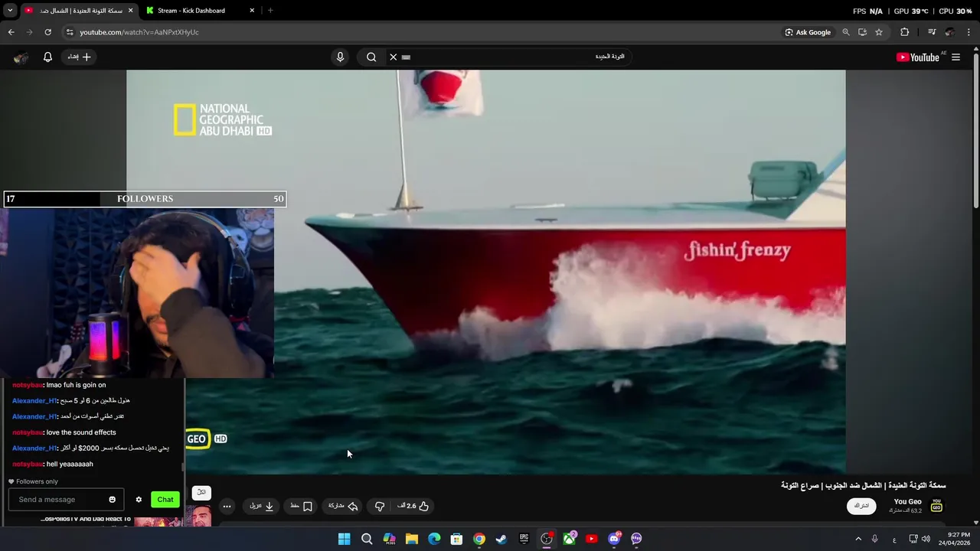Click the YouTube search magnifier button

(x=371, y=57)
